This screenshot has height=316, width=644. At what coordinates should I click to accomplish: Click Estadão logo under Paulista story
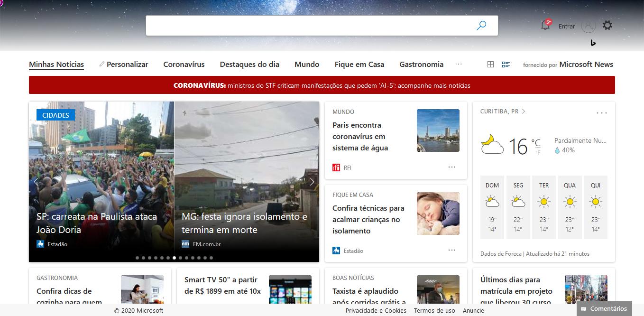[40, 244]
